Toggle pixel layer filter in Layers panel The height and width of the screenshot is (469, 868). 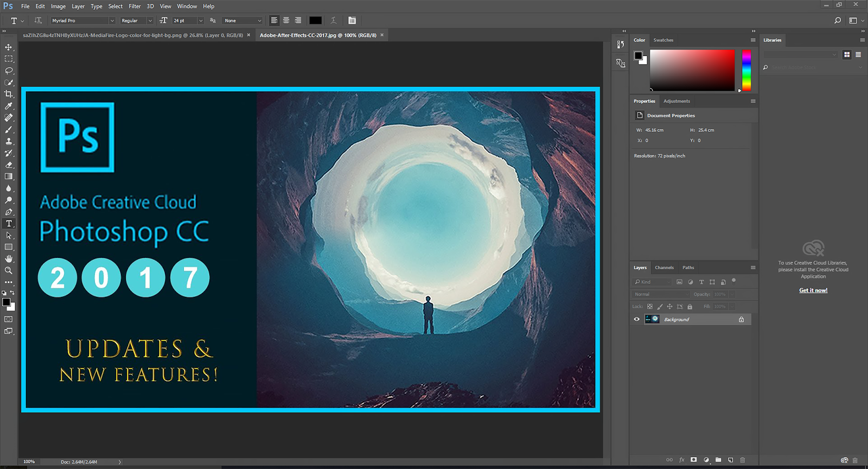(679, 282)
